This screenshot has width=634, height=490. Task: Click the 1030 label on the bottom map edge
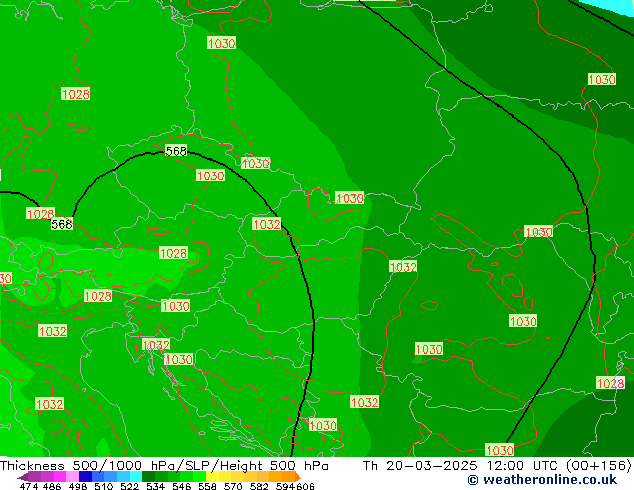tap(500, 450)
